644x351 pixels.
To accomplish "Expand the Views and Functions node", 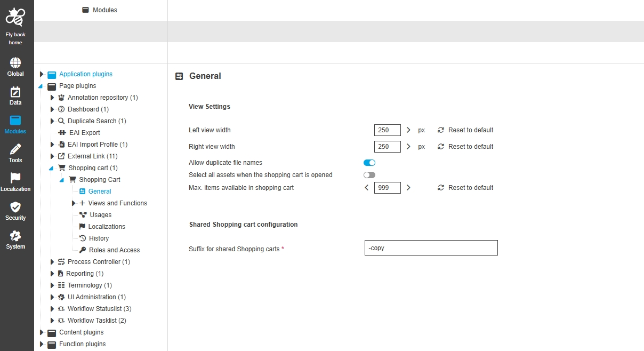I will [74, 203].
